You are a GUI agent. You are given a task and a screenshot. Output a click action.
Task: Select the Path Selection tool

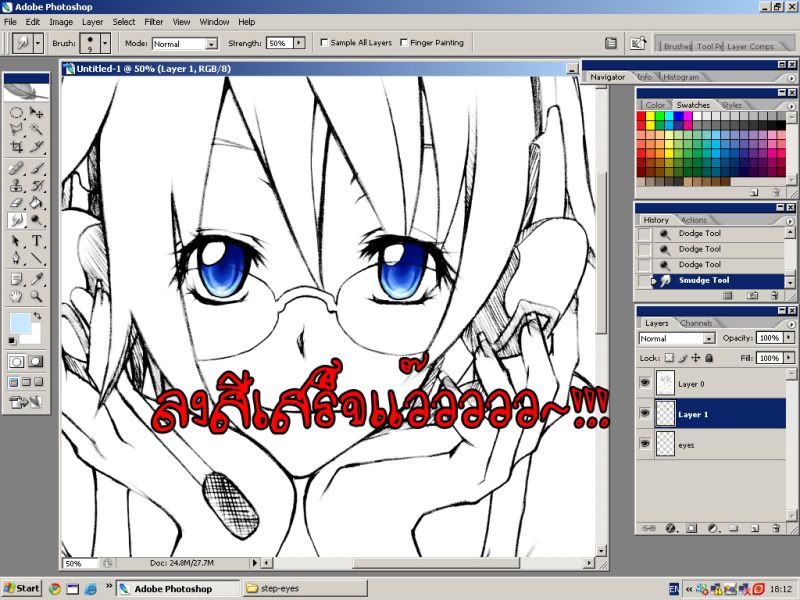tap(16, 240)
